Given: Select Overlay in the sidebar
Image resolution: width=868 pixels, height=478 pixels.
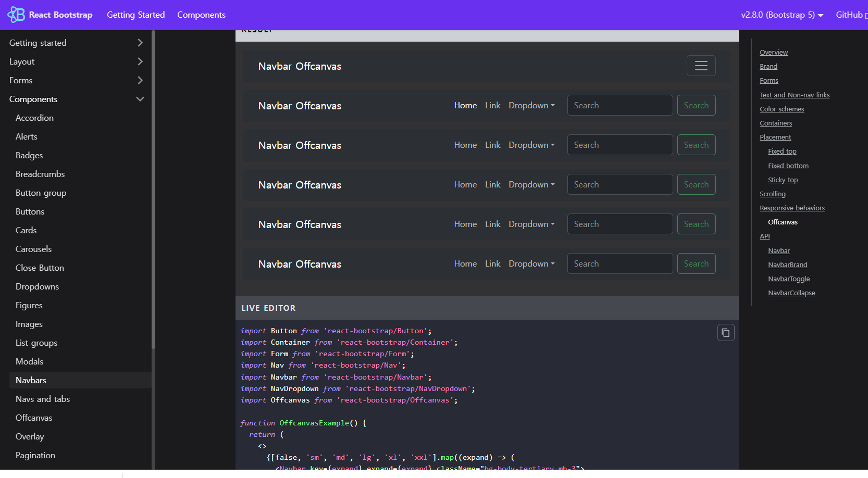Looking at the screenshot, I should point(30,436).
